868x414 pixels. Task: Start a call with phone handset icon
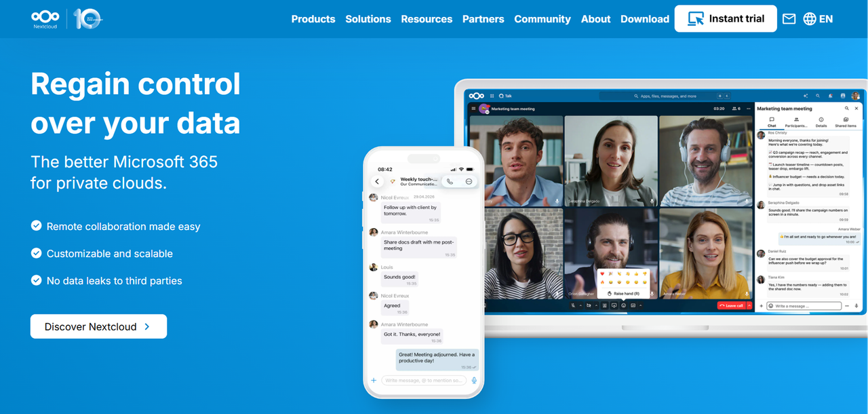click(449, 181)
